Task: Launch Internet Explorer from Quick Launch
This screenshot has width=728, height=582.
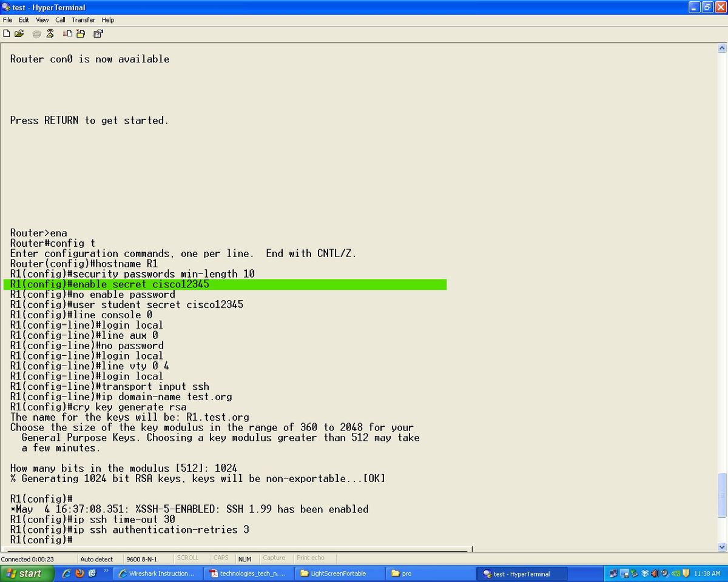Action: coord(67,573)
